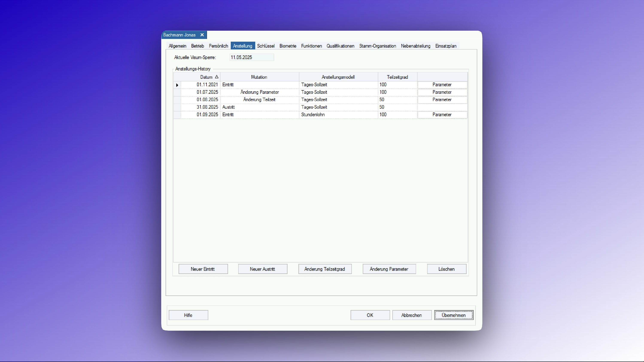
Task: Click the Neuer Eintritt button
Action: click(203, 269)
